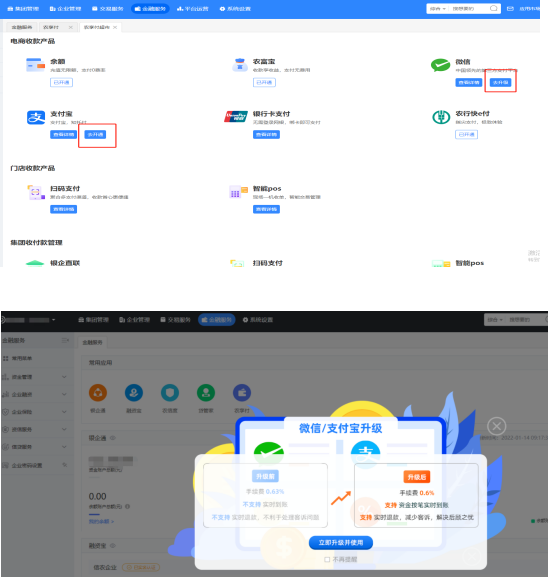The image size is (548, 577).
Task: Click the edit icon next to 企业偏好设置
Action: tap(65, 465)
